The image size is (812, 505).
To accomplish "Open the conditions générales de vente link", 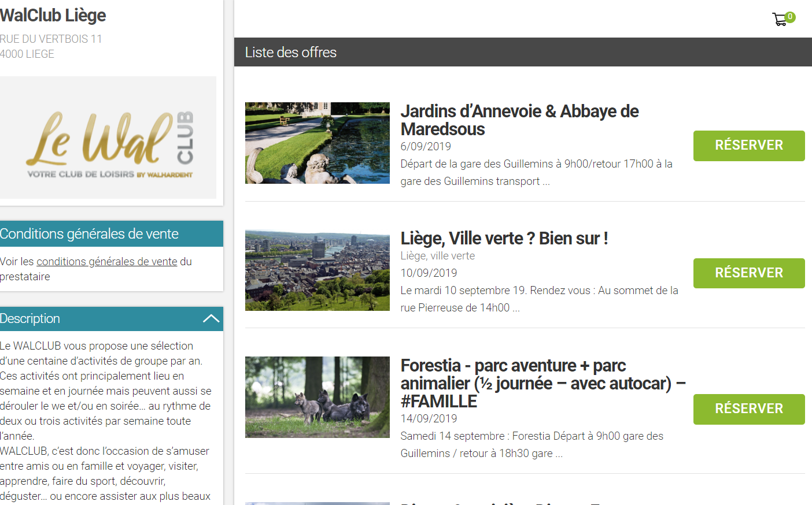I will [107, 262].
